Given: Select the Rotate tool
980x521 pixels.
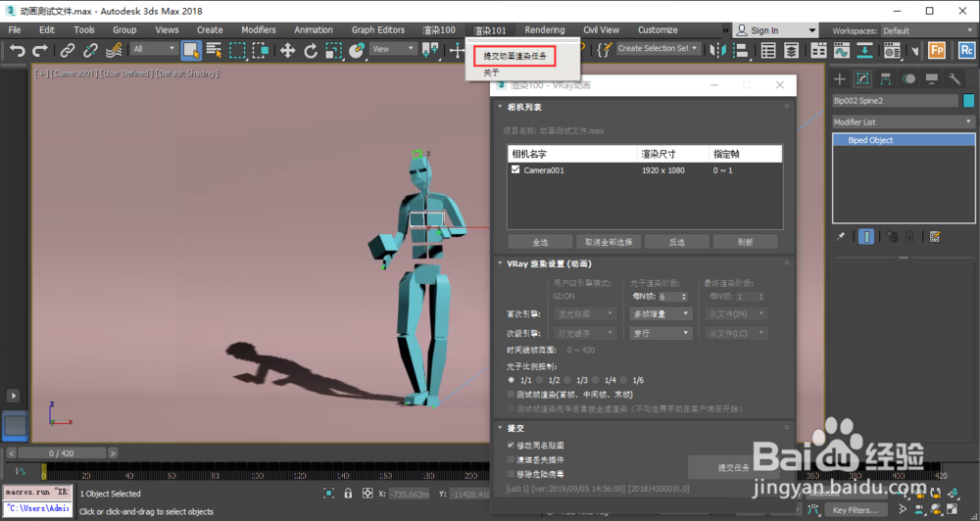Looking at the screenshot, I should (311, 51).
